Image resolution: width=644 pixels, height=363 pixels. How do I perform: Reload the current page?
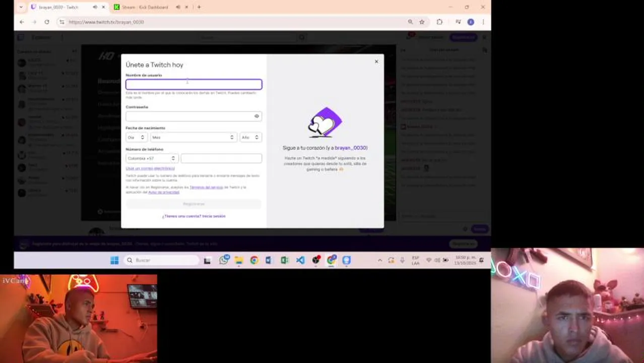point(47,22)
